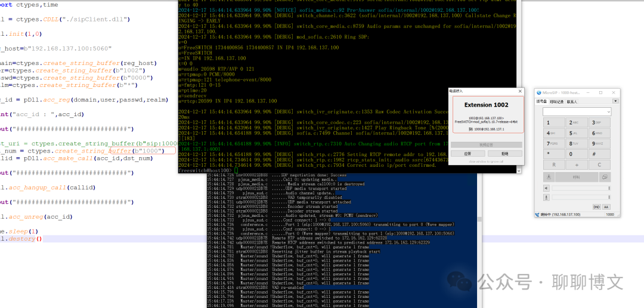Click the phone status icon in MicroSIP status bar
This screenshot has width=644, height=308.
point(538,214)
